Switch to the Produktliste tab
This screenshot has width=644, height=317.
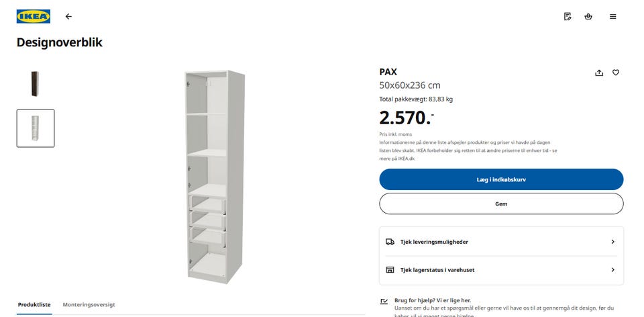(x=34, y=304)
